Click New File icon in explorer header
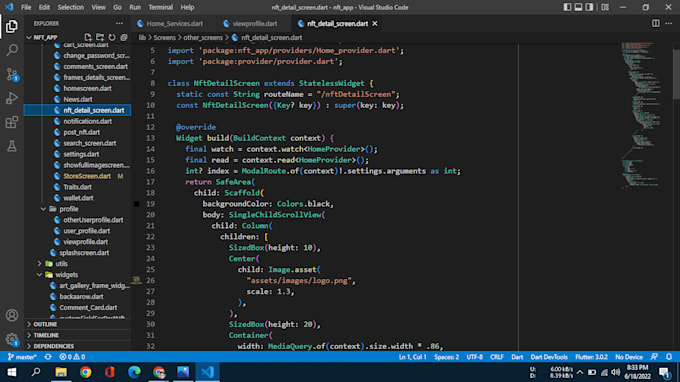 pos(88,37)
